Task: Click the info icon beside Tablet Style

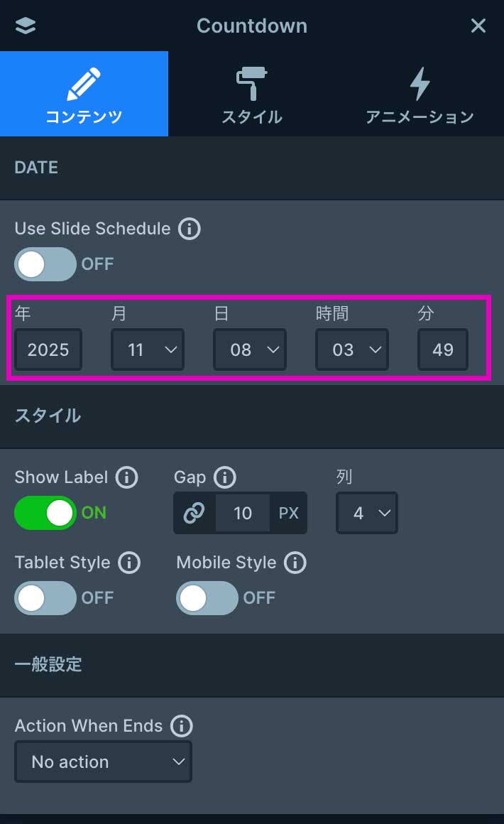Action: coord(128,563)
